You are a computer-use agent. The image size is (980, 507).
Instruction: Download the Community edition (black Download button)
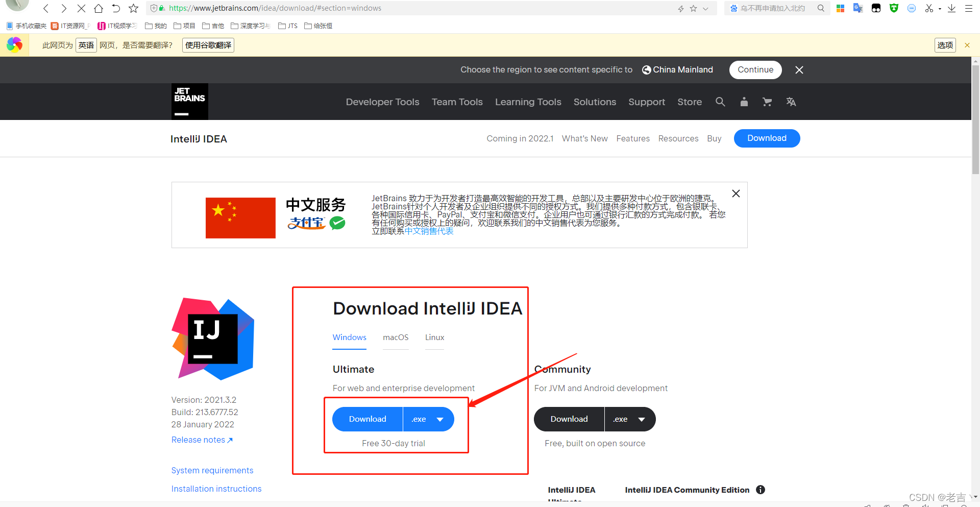coord(569,419)
